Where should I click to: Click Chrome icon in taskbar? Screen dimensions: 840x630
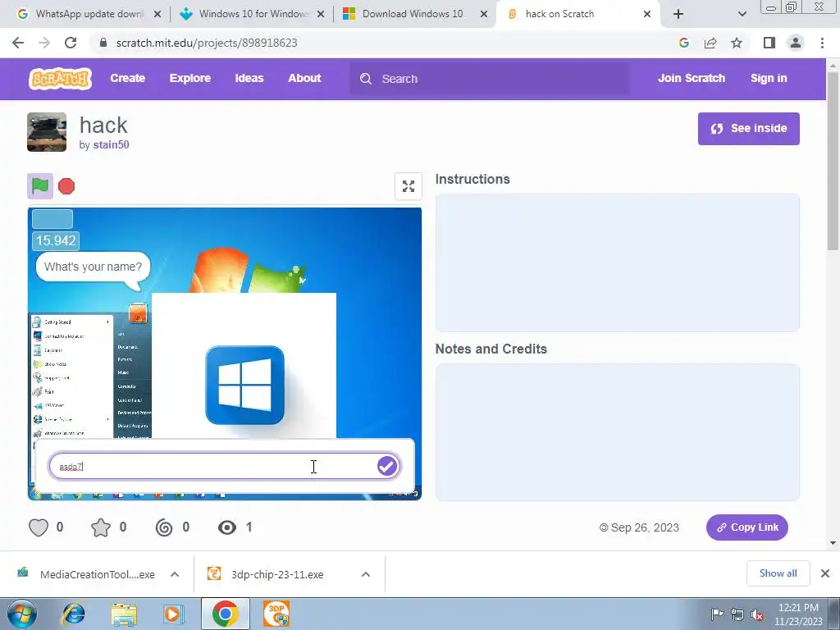pos(225,614)
